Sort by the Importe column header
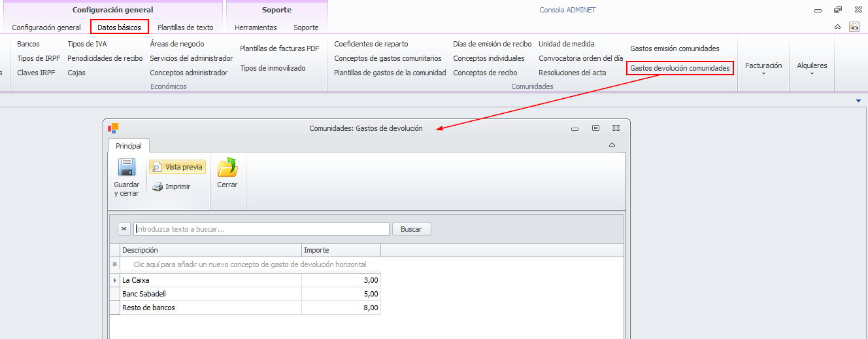 pyautogui.click(x=341, y=250)
